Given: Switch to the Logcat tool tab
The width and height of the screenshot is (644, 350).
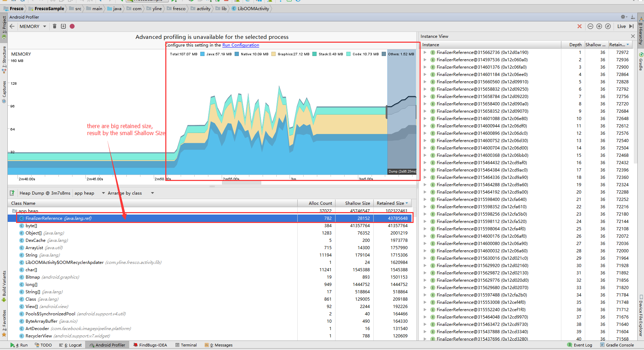Looking at the screenshot, I should pyautogui.click(x=70, y=345).
